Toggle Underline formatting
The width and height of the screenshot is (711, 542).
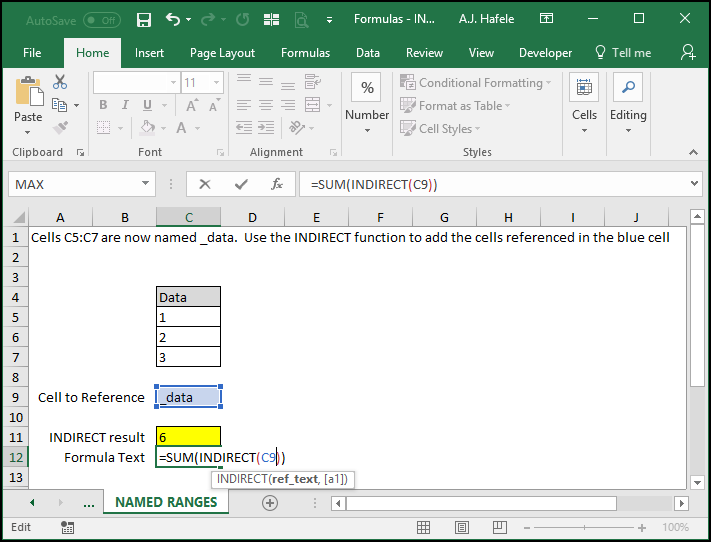147,105
